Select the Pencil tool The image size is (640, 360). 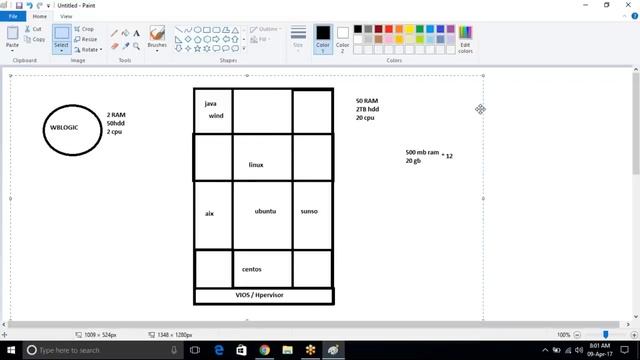[x=115, y=33]
